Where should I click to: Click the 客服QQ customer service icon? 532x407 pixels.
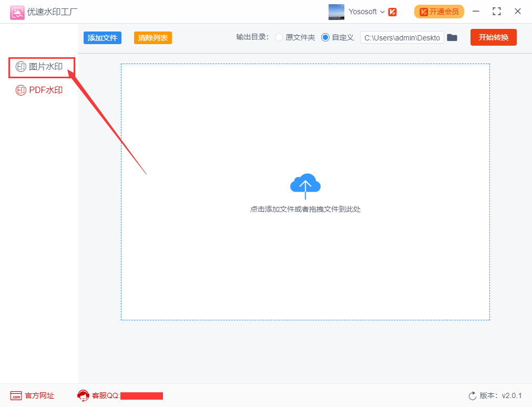[83, 395]
